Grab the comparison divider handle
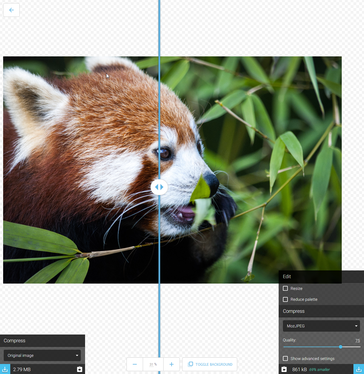Viewport: 364px width, 374px height. [x=159, y=187]
